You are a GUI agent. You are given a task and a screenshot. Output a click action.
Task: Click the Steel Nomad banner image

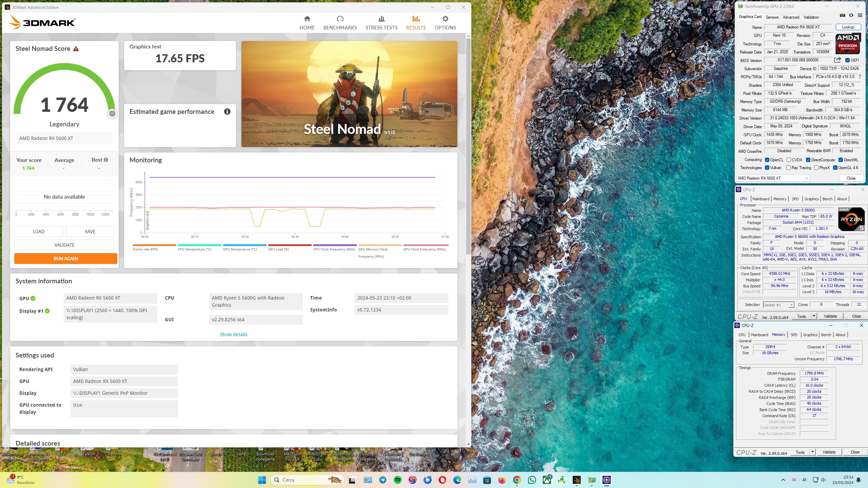pyautogui.click(x=349, y=94)
